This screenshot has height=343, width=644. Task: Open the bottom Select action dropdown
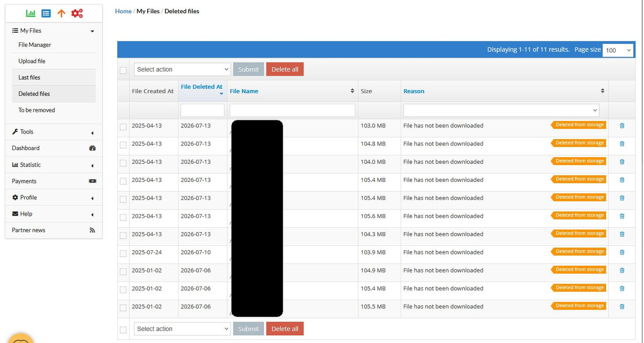point(182,329)
